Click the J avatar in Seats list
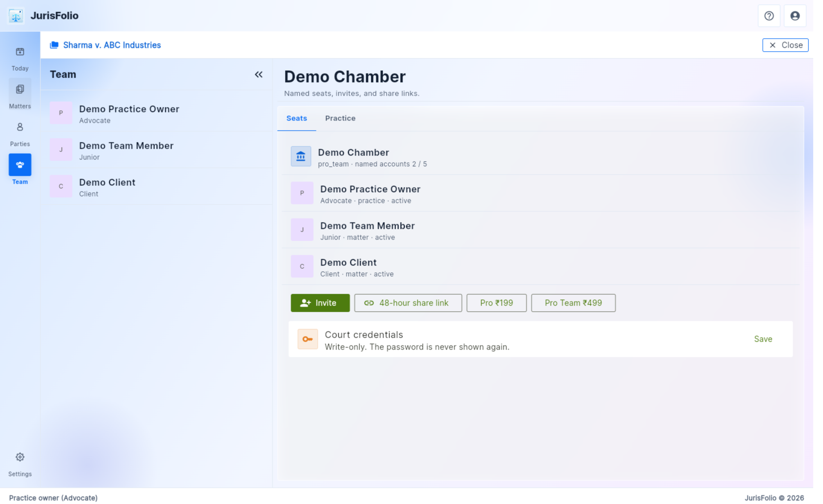The image size is (823, 504). tap(302, 229)
